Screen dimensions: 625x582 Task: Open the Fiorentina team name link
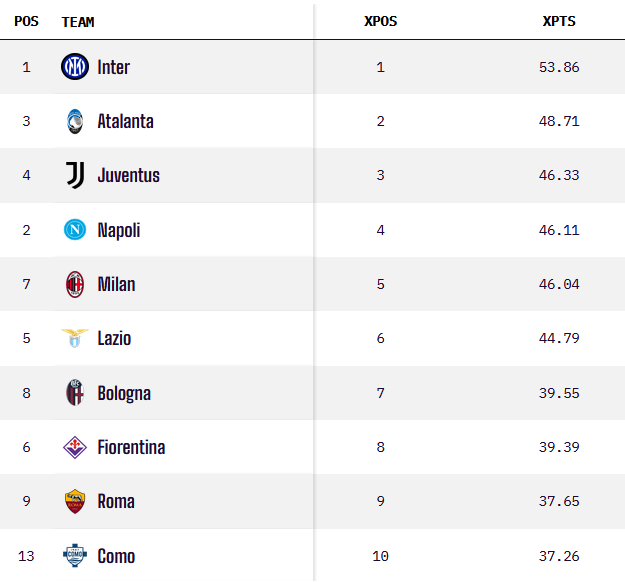tap(132, 447)
